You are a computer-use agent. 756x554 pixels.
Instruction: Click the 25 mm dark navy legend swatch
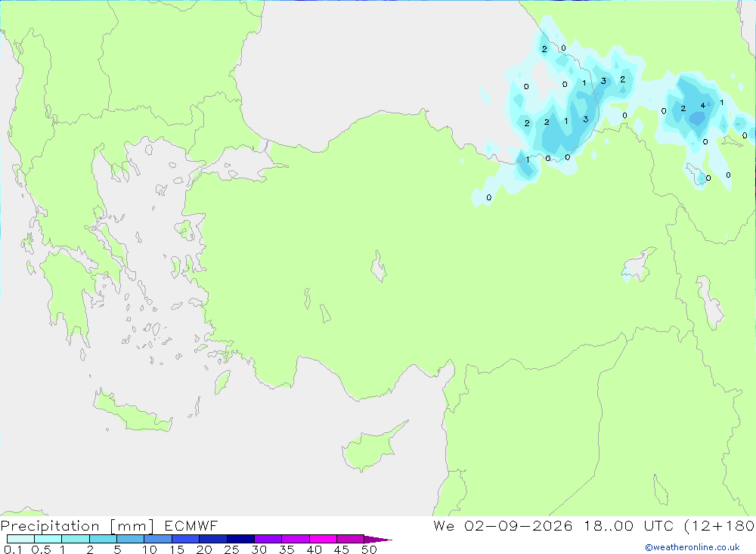click(240, 539)
